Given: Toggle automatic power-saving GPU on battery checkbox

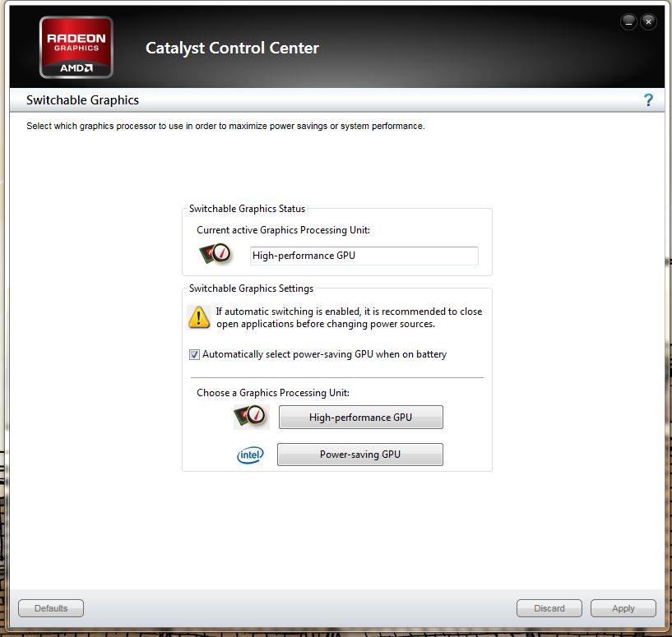Looking at the screenshot, I should (x=194, y=355).
